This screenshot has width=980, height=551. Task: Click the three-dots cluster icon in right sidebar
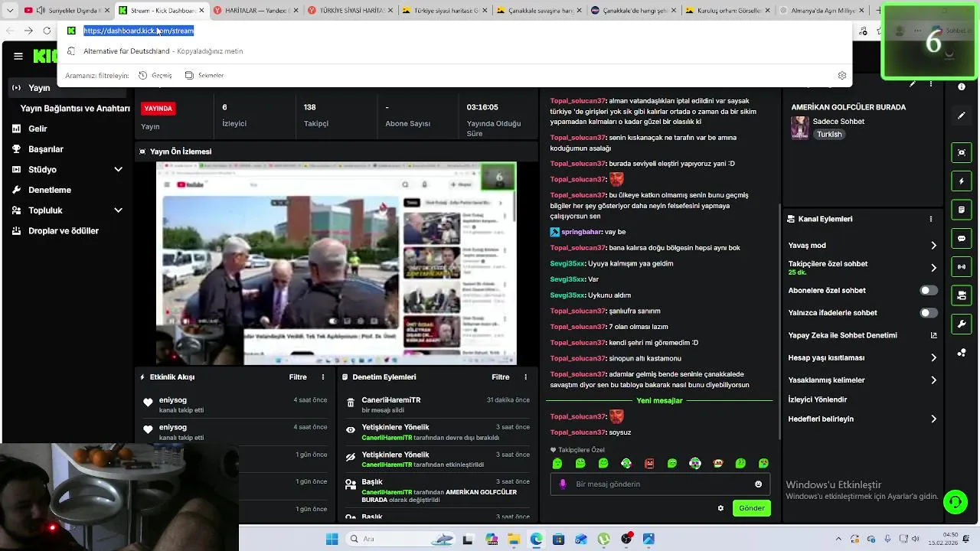coord(962,353)
